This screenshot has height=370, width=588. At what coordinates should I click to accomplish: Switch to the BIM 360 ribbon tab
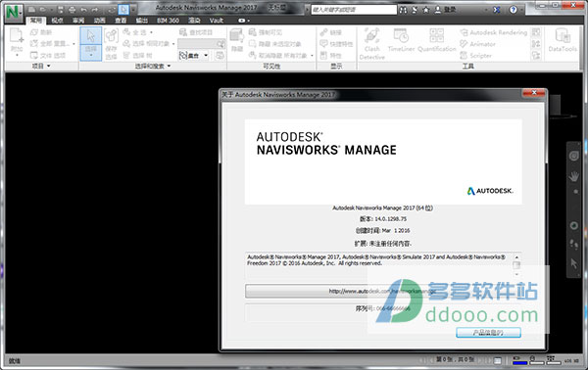point(168,21)
